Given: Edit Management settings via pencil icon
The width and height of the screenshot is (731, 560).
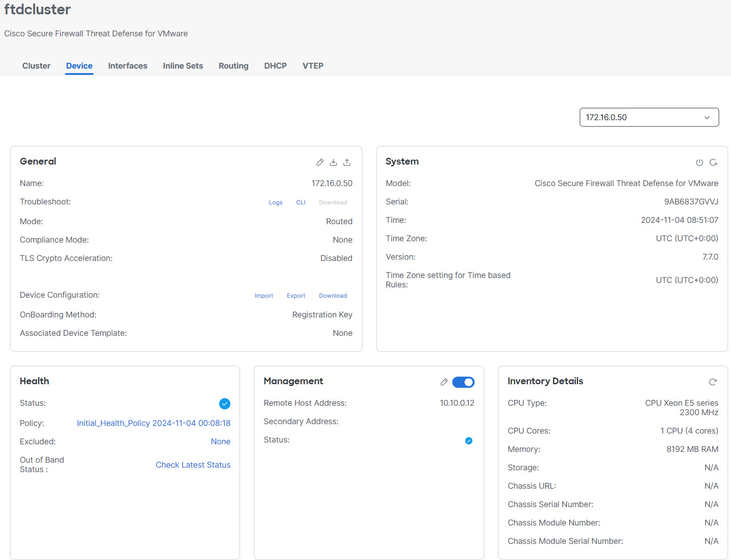Looking at the screenshot, I should point(444,382).
